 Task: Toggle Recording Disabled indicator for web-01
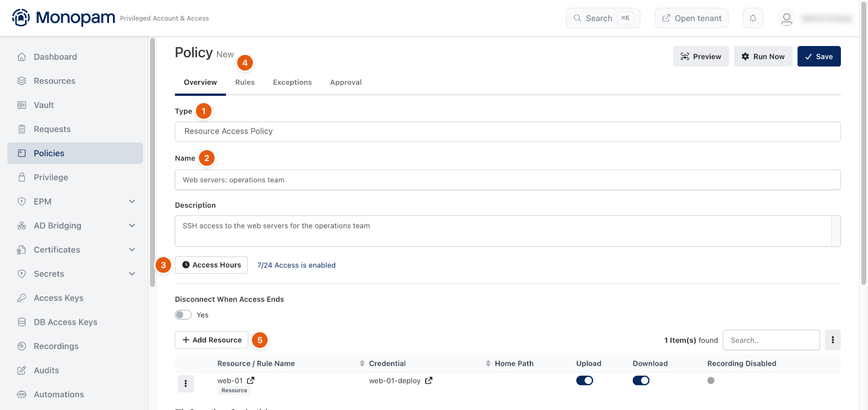tap(711, 381)
